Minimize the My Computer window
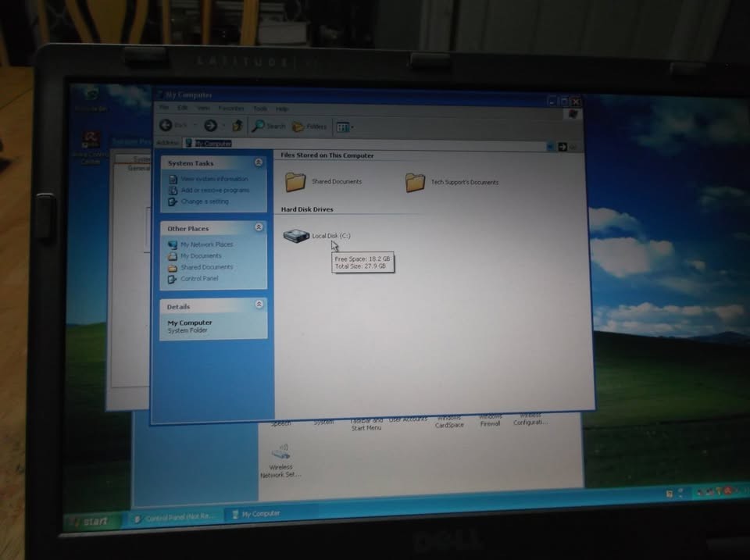The height and width of the screenshot is (560, 750). 552,101
